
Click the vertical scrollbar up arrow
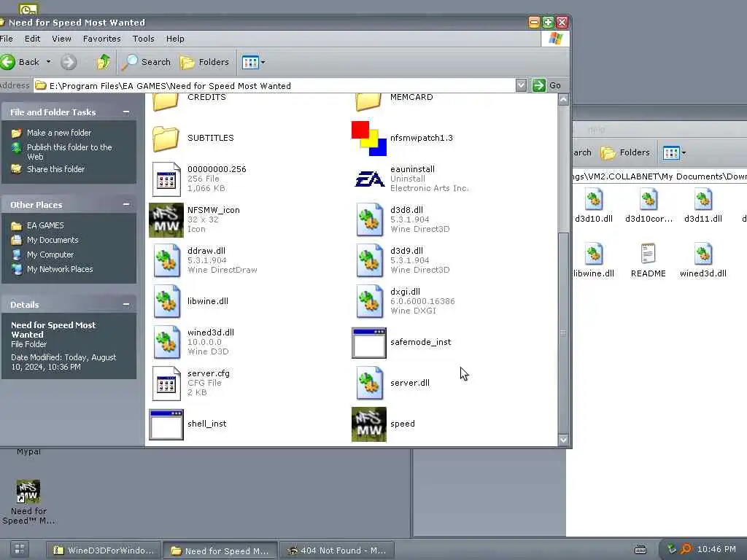(x=563, y=99)
